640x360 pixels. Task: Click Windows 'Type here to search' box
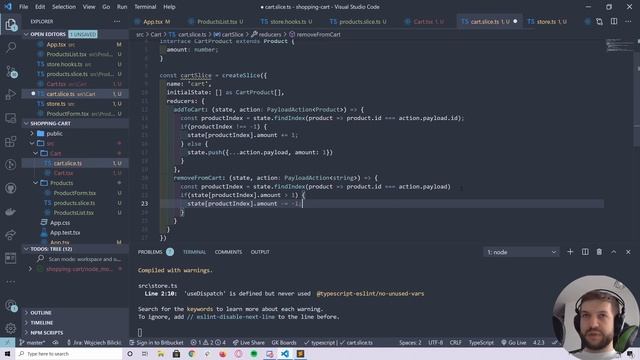point(69,353)
